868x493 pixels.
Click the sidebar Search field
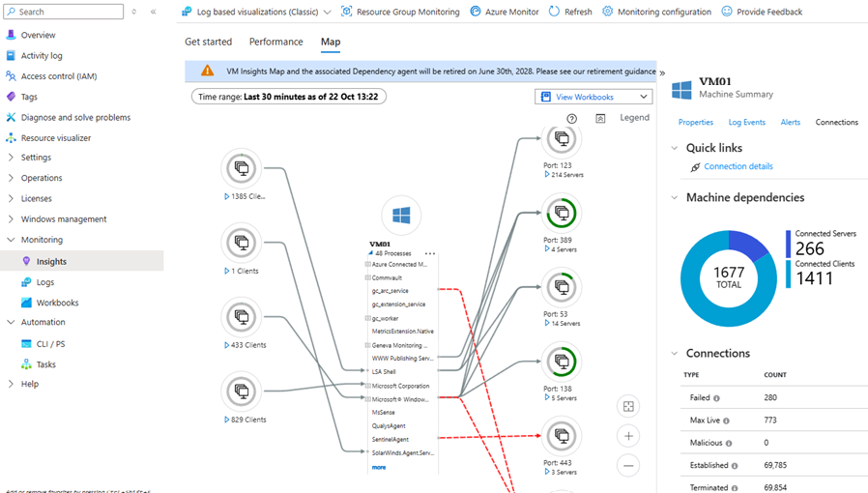(x=63, y=12)
